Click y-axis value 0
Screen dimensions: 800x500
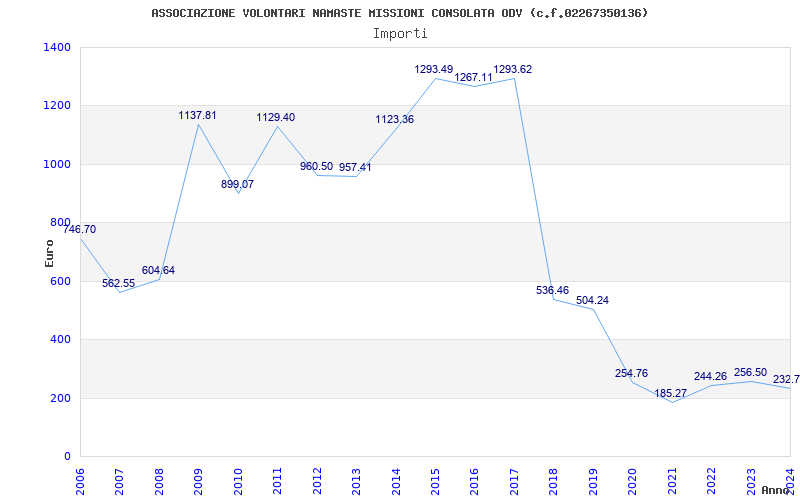[67, 456]
